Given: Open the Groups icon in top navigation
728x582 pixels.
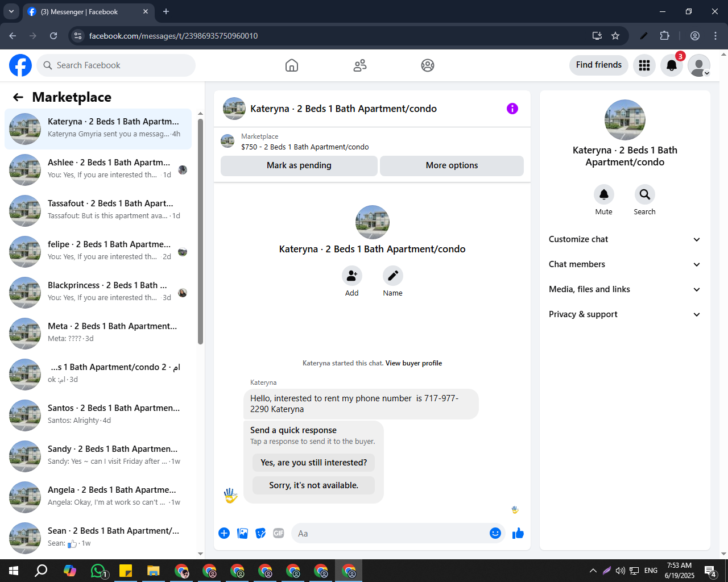Looking at the screenshot, I should (x=428, y=65).
